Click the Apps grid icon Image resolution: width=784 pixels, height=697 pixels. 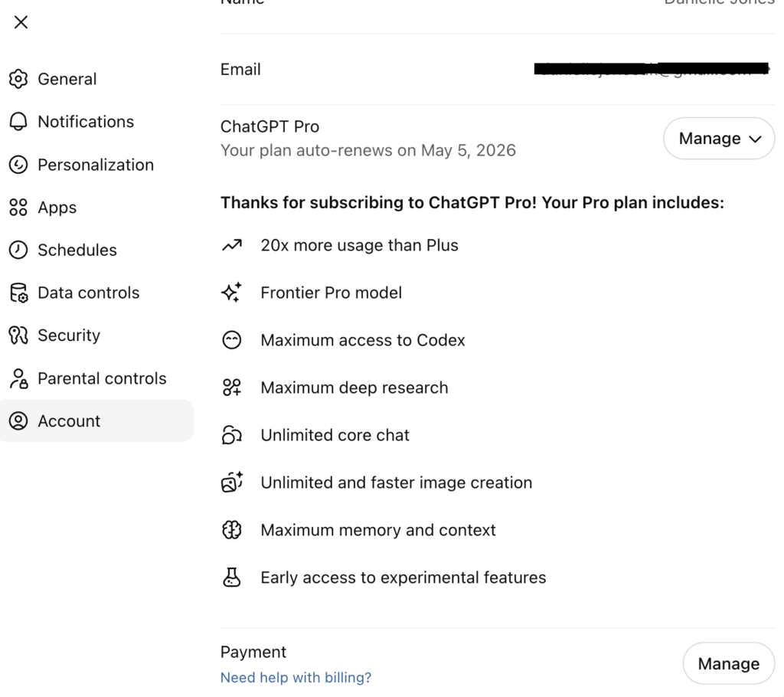pyautogui.click(x=18, y=208)
